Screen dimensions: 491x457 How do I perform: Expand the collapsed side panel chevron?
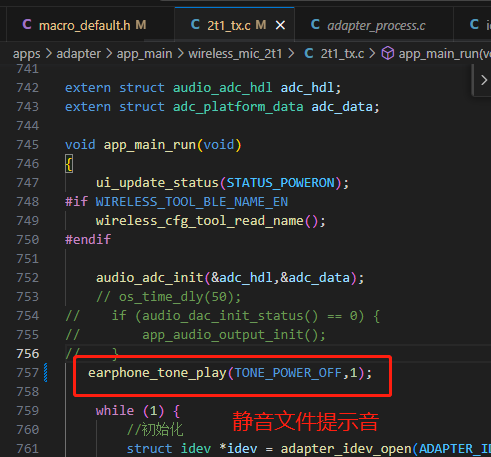pos(484,80)
